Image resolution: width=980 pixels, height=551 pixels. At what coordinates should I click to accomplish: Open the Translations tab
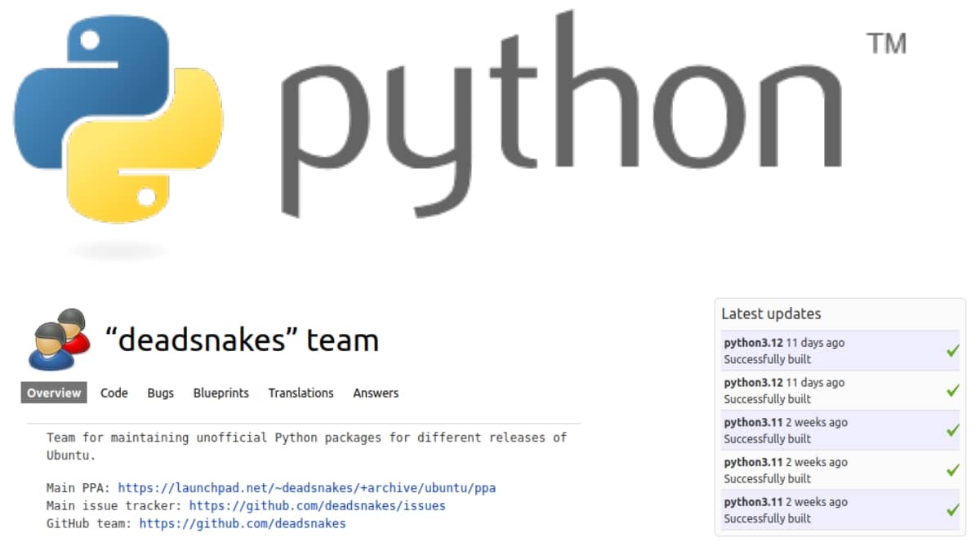tap(301, 393)
